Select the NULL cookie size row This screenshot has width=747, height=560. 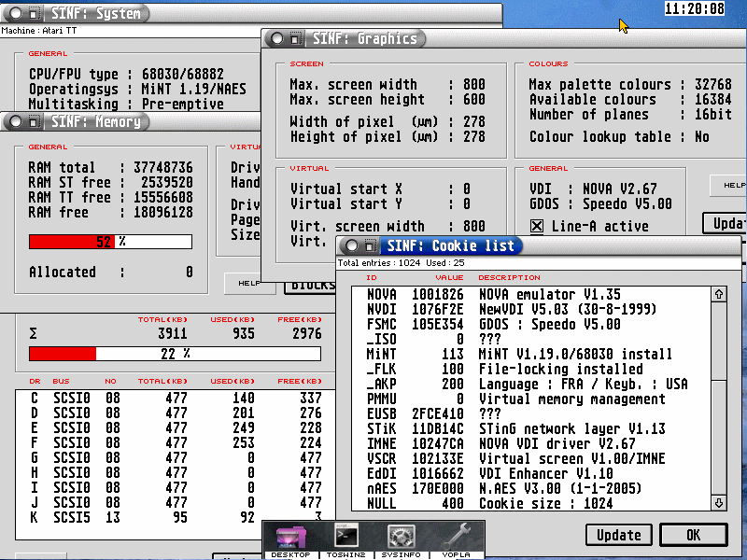(x=531, y=503)
